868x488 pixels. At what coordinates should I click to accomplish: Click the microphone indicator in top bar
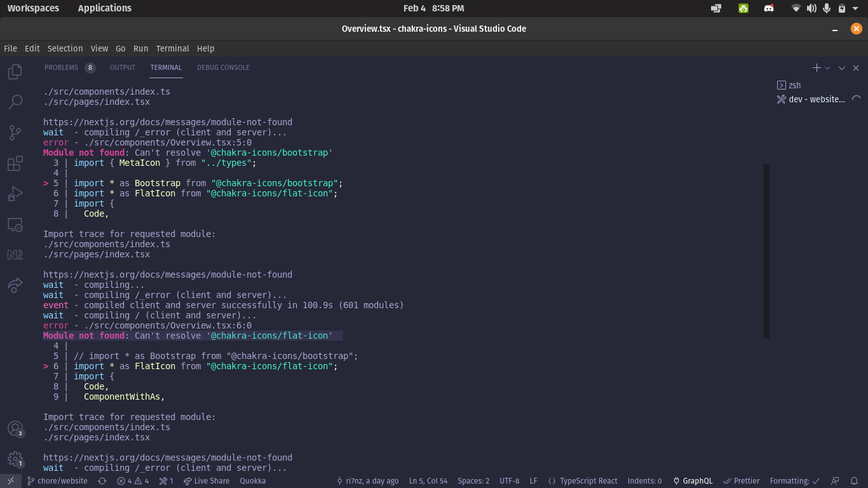point(827,8)
